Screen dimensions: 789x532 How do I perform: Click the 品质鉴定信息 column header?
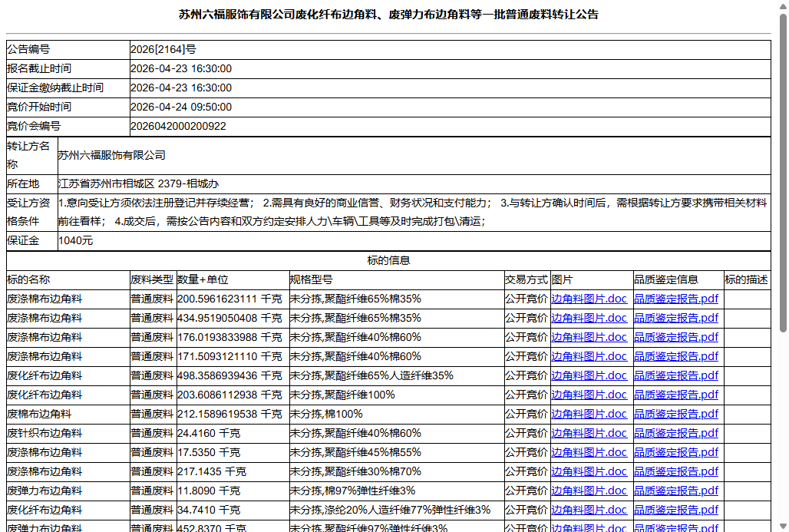[665, 280]
